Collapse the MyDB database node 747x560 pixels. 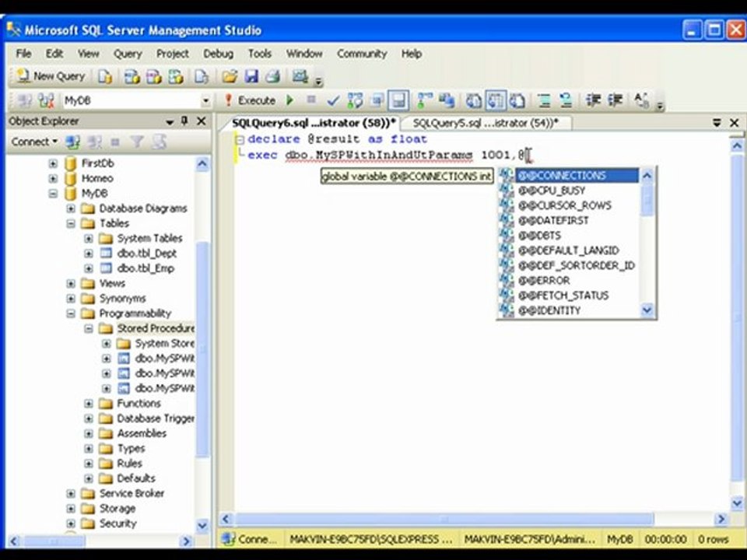point(53,194)
